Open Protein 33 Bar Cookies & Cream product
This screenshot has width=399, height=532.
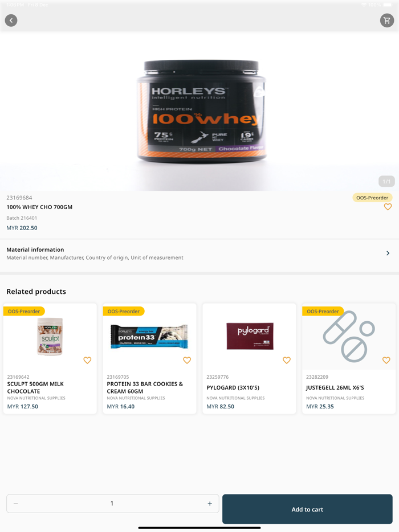coord(149,358)
